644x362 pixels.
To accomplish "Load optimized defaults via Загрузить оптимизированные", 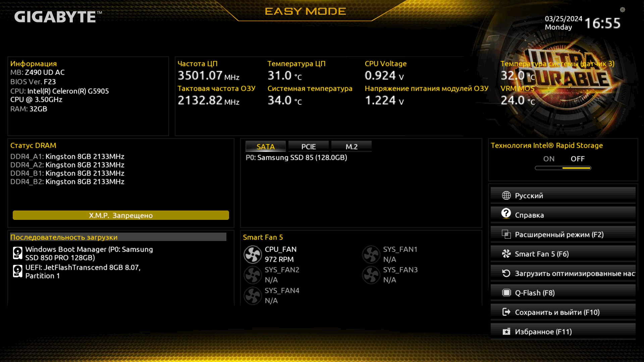I will click(563, 273).
